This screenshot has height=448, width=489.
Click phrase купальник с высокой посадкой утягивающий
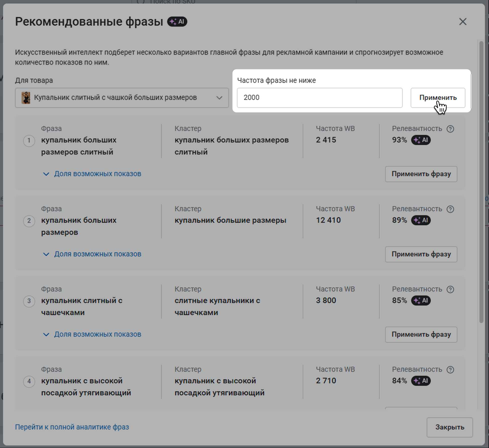(86, 387)
